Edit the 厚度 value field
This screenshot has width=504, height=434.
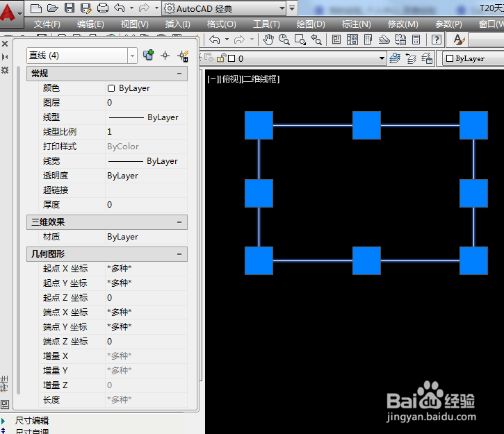click(146, 205)
